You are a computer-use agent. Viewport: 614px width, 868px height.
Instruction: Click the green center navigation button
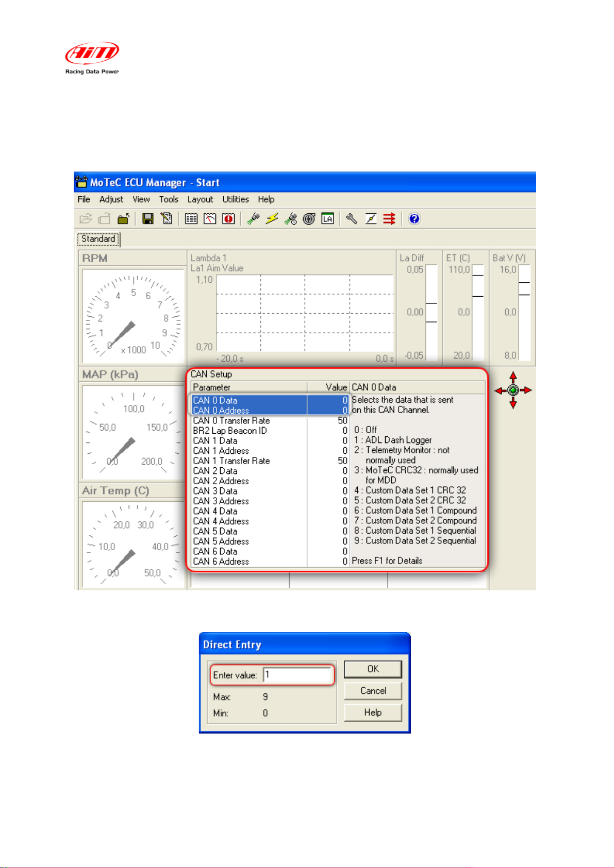click(x=513, y=390)
